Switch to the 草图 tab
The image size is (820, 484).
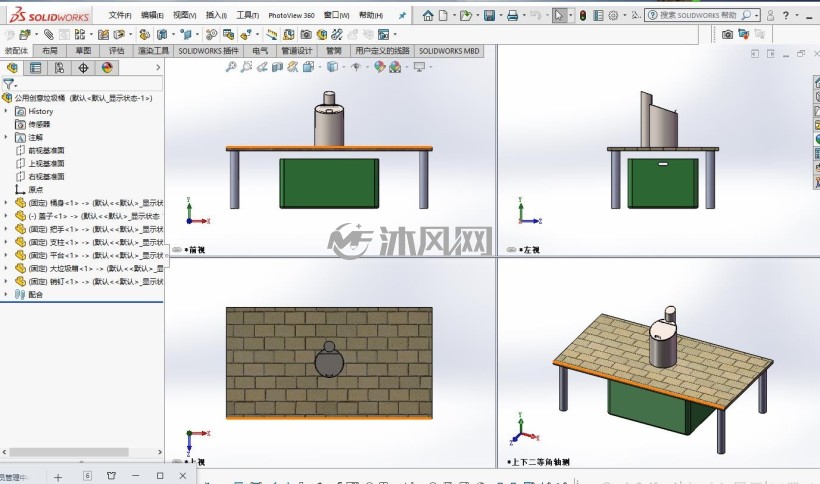click(83, 51)
